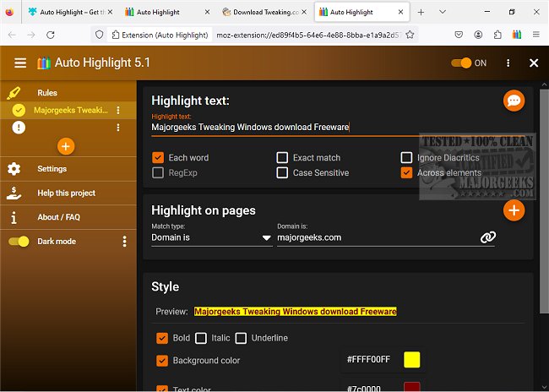Go forward in browser history
Viewport: 549px width, 392px height.
pos(31,35)
